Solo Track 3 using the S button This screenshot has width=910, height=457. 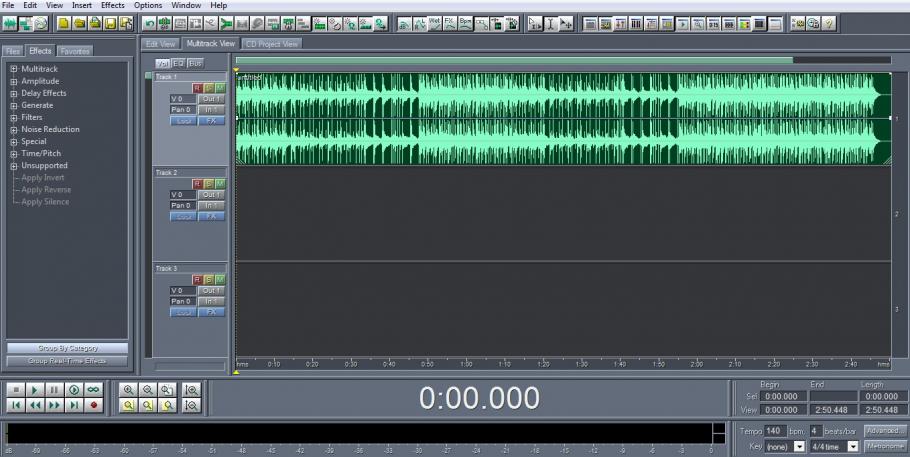click(209, 279)
